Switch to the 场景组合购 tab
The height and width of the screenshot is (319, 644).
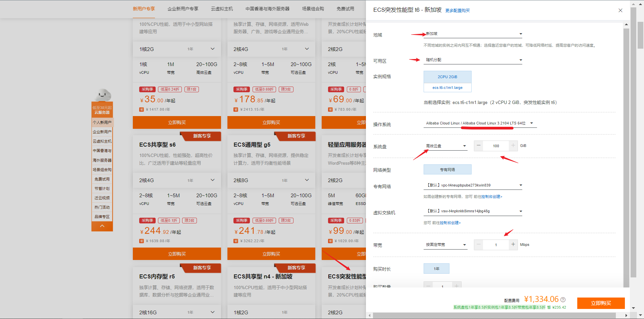(x=313, y=9)
